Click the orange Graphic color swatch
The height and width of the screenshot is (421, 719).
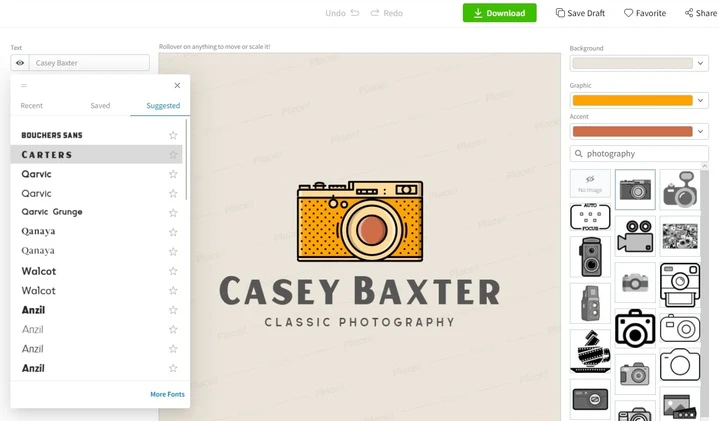coord(632,100)
